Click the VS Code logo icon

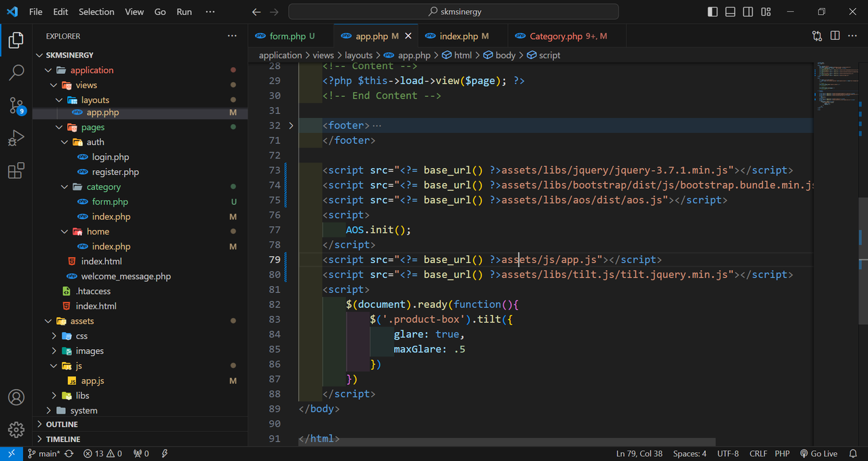point(12,12)
